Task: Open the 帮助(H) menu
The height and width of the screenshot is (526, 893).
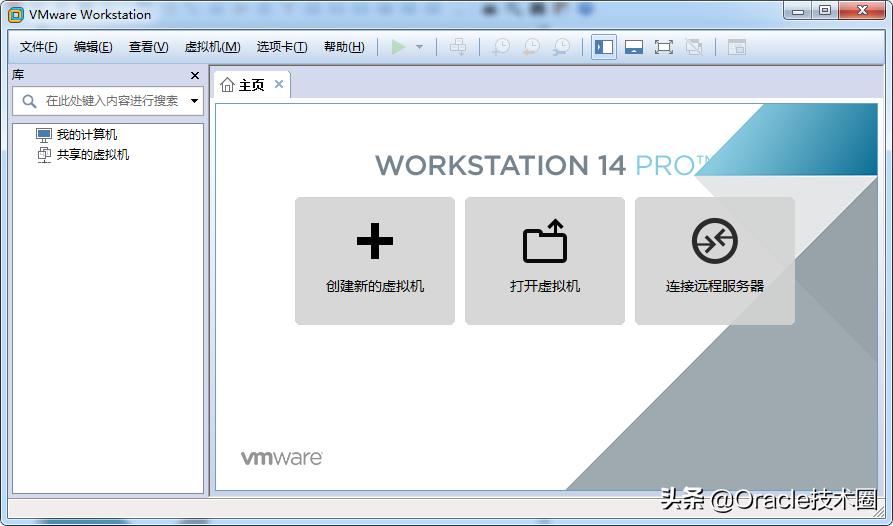Action: (x=344, y=47)
